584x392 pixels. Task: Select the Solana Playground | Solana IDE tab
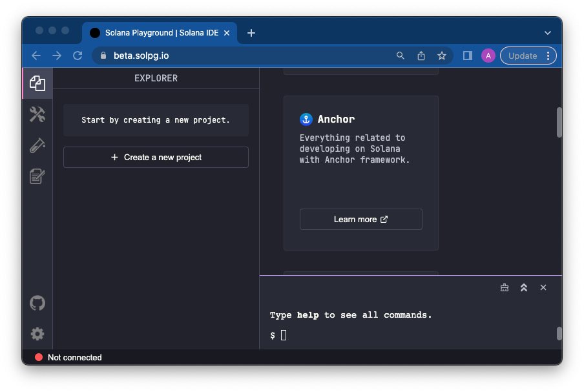click(160, 33)
